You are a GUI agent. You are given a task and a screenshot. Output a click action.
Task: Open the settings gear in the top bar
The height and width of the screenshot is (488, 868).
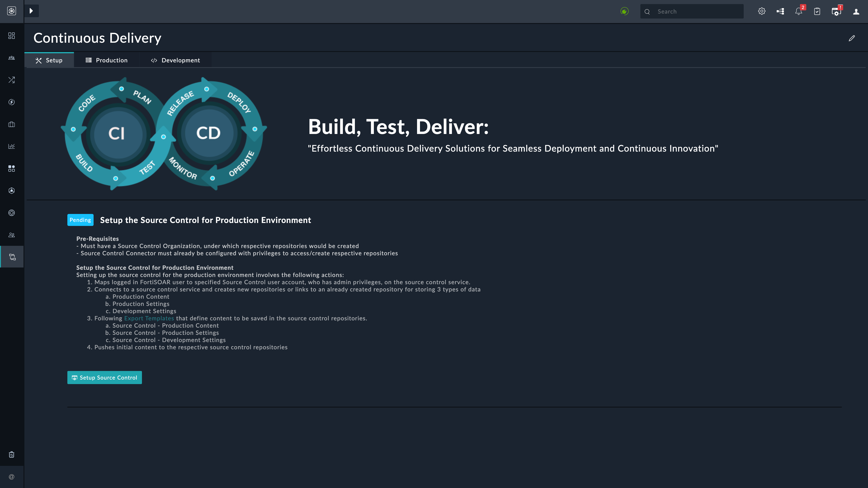pyautogui.click(x=762, y=12)
